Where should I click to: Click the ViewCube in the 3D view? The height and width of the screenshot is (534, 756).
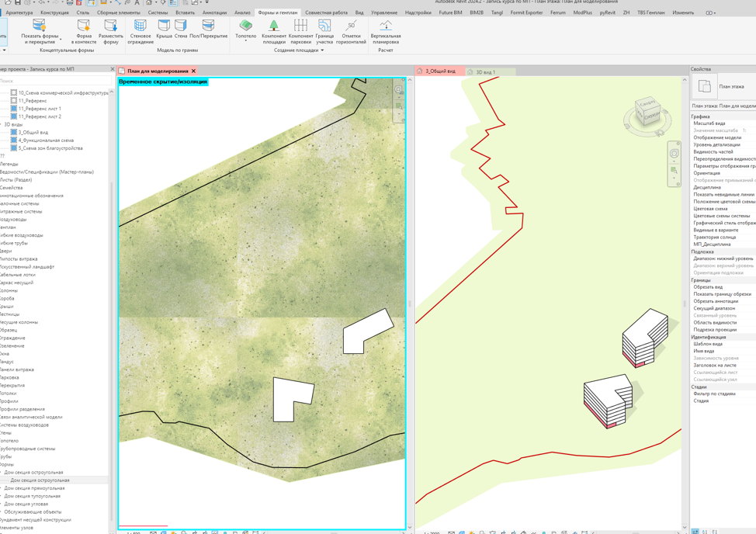tap(647, 113)
